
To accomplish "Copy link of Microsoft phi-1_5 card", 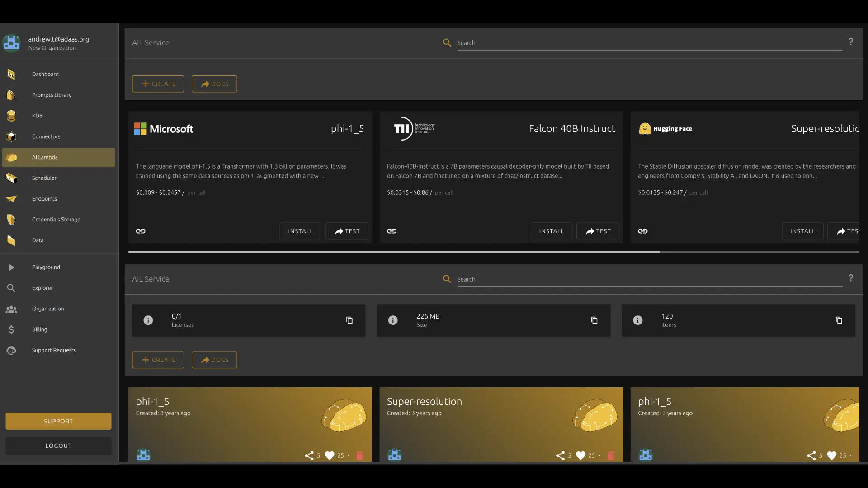I will pyautogui.click(x=141, y=231).
